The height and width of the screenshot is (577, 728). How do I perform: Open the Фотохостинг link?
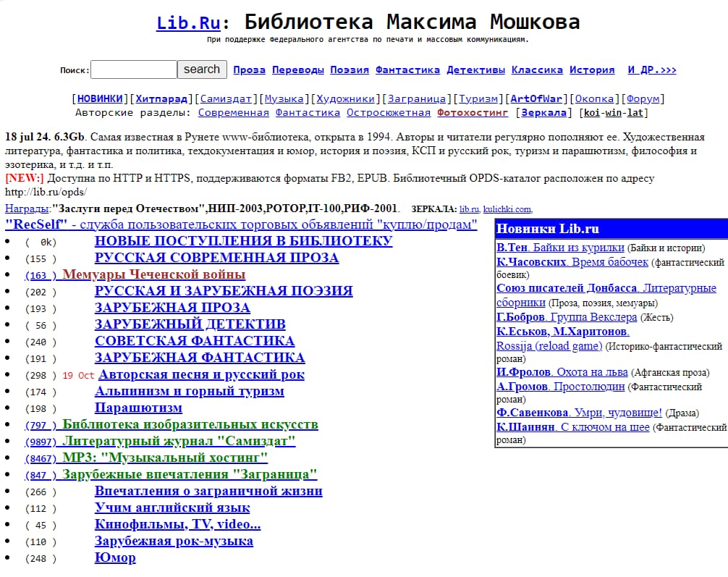pos(473,113)
